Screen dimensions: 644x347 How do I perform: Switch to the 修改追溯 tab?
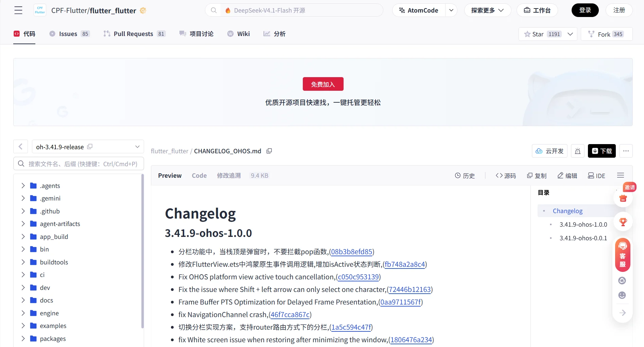pyautogui.click(x=229, y=175)
